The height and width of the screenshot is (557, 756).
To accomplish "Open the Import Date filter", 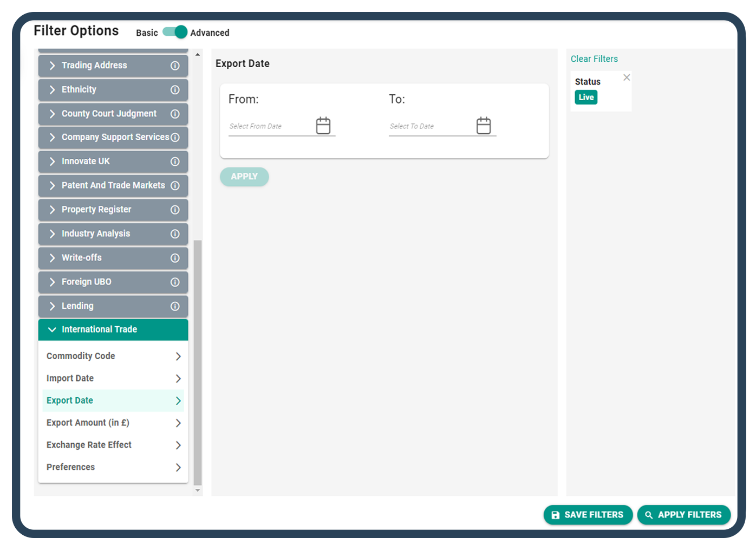I will click(x=113, y=378).
